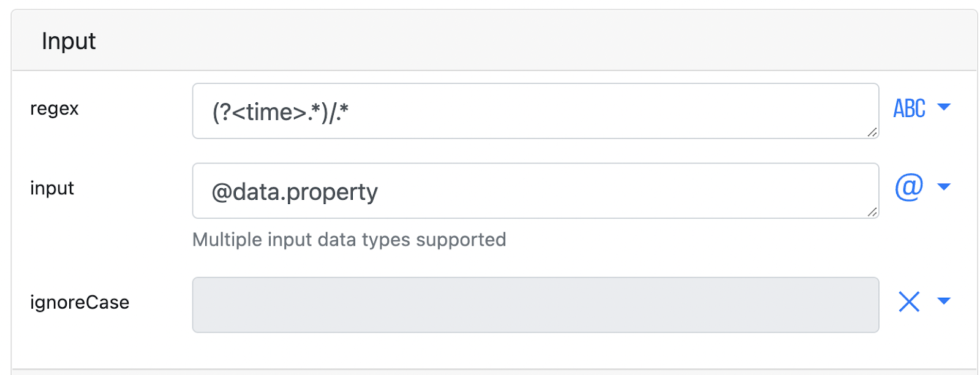
Task: Click the @ reference type icon
Action: 909,186
